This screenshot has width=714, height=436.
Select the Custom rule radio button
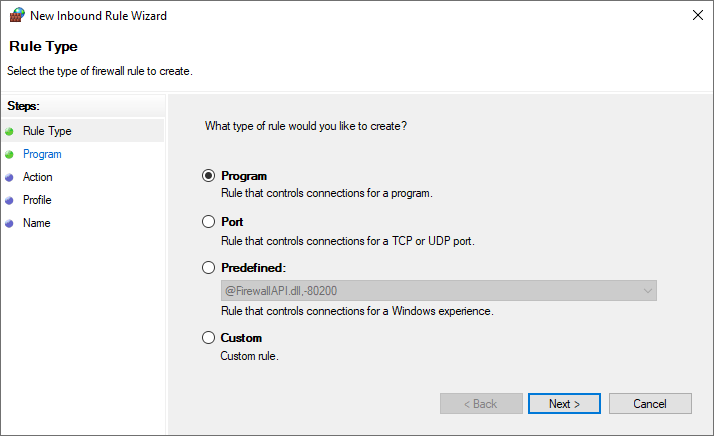coord(209,338)
